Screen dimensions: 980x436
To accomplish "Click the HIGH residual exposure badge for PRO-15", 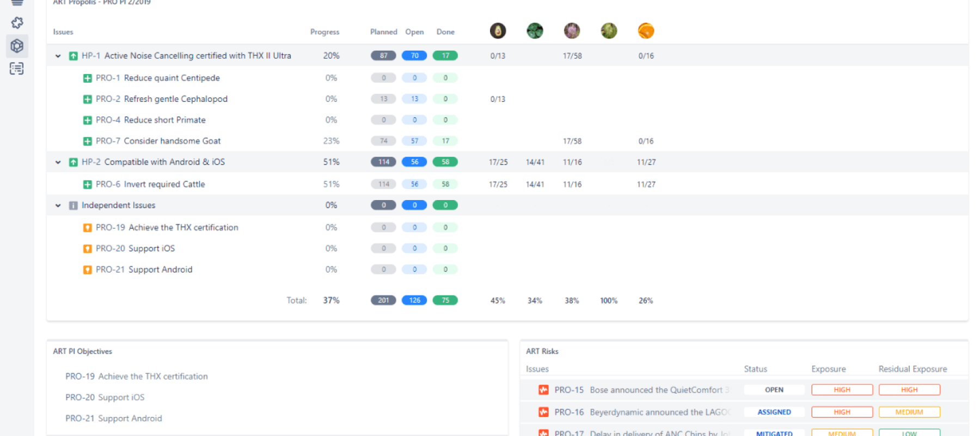I will tap(909, 390).
